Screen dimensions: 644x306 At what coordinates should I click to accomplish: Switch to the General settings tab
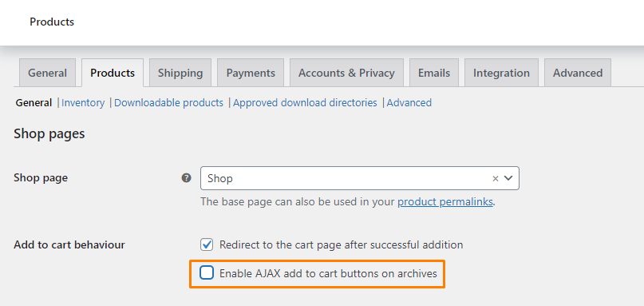click(x=47, y=73)
